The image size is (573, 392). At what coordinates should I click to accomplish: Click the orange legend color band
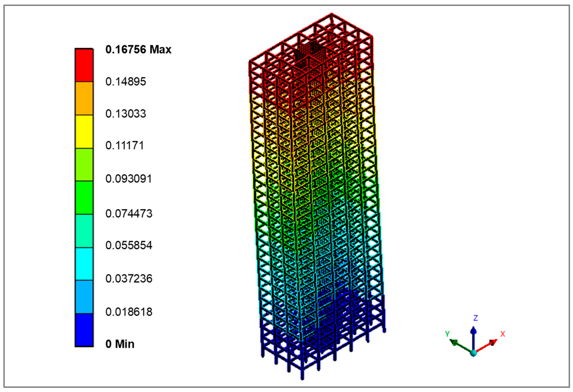(x=84, y=98)
